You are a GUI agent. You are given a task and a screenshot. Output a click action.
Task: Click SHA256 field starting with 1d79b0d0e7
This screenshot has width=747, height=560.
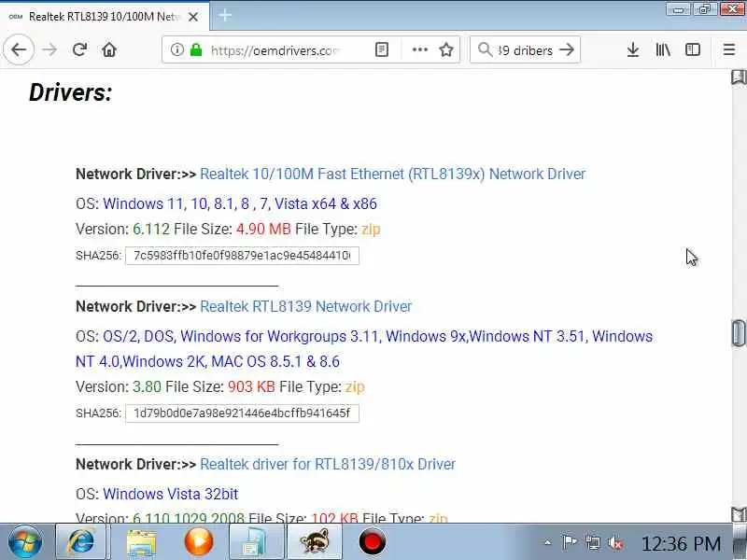click(x=242, y=413)
